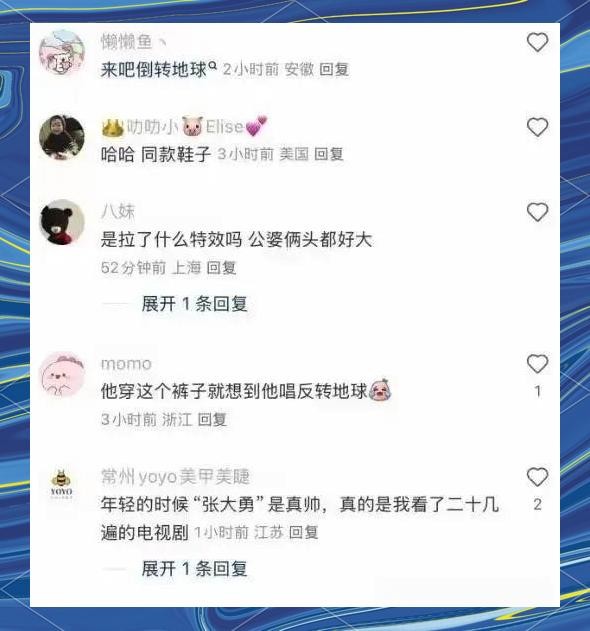
Task: Expand 1 reply under 八妹's comment
Action: [x=194, y=304]
